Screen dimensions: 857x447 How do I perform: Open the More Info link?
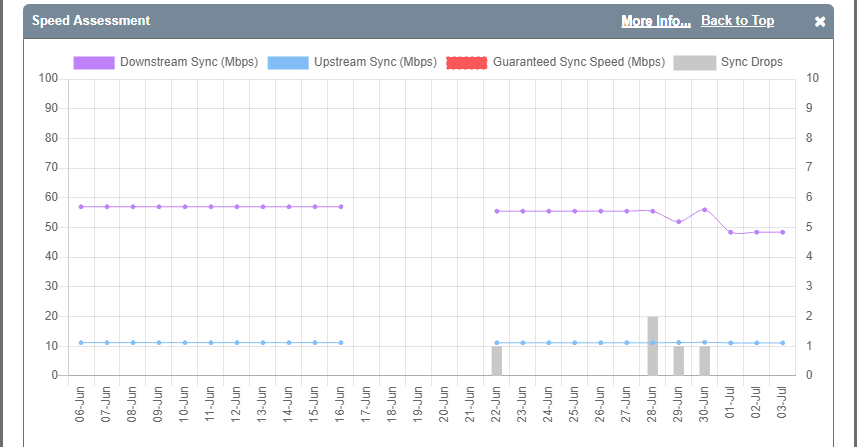tap(655, 21)
